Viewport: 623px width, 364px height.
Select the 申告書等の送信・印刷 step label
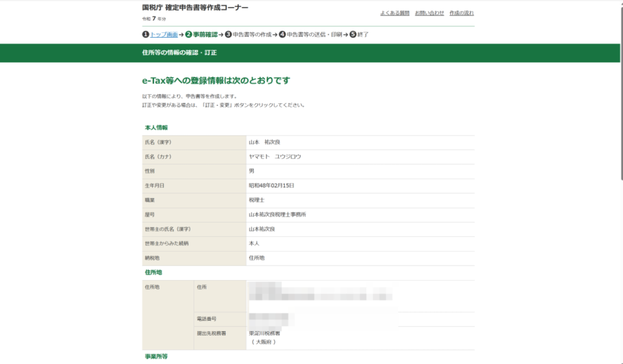pyautogui.click(x=314, y=35)
